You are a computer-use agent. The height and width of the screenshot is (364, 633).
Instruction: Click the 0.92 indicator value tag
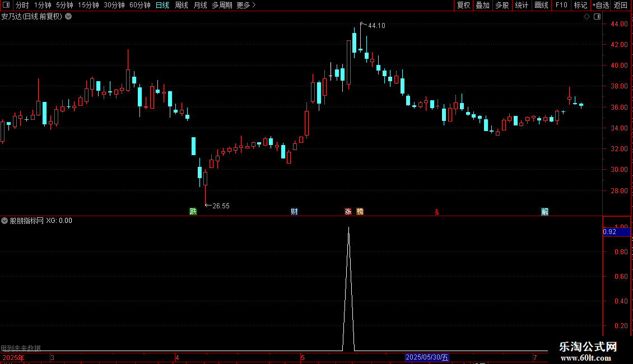pos(616,232)
